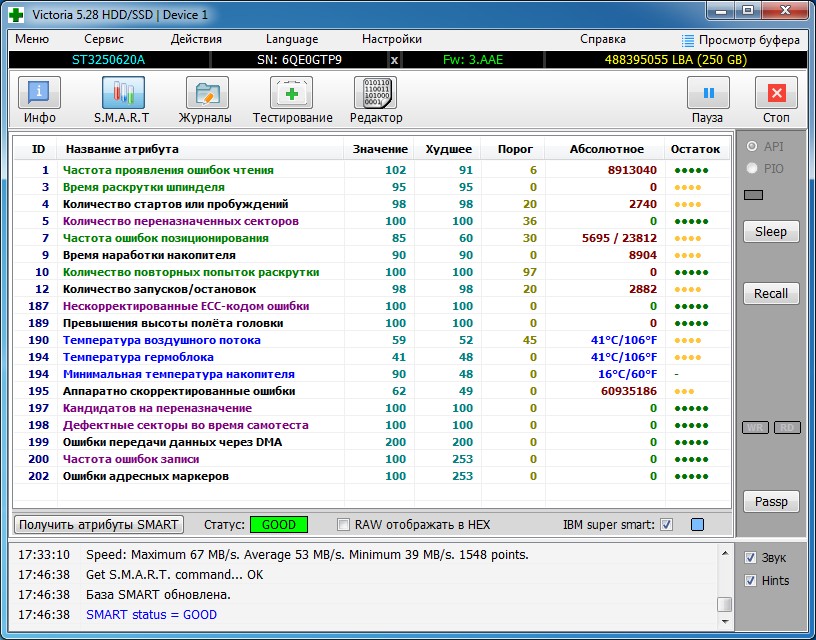Click the Recall button
Screen dimensions: 816x640
point(771,293)
